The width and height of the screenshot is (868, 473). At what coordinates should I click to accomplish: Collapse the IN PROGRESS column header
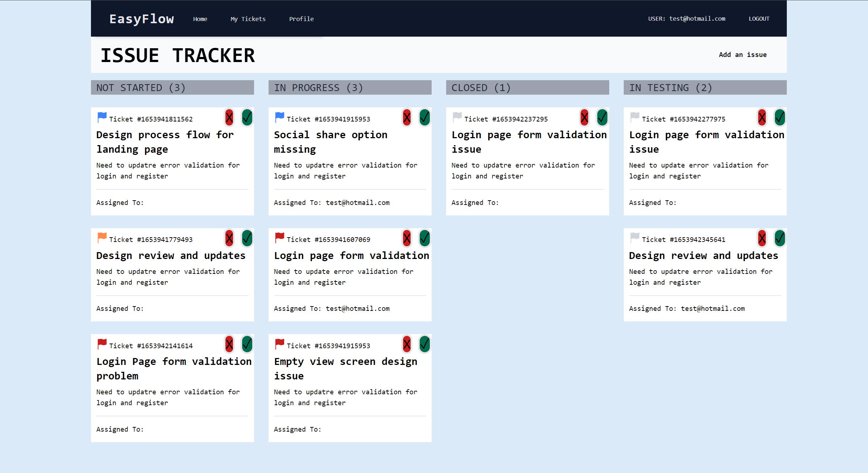(x=350, y=87)
